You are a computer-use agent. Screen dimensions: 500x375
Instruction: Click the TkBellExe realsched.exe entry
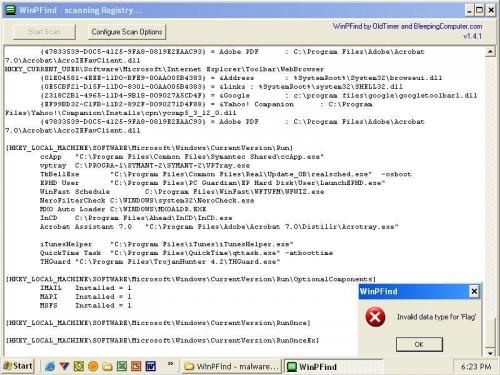(226, 174)
